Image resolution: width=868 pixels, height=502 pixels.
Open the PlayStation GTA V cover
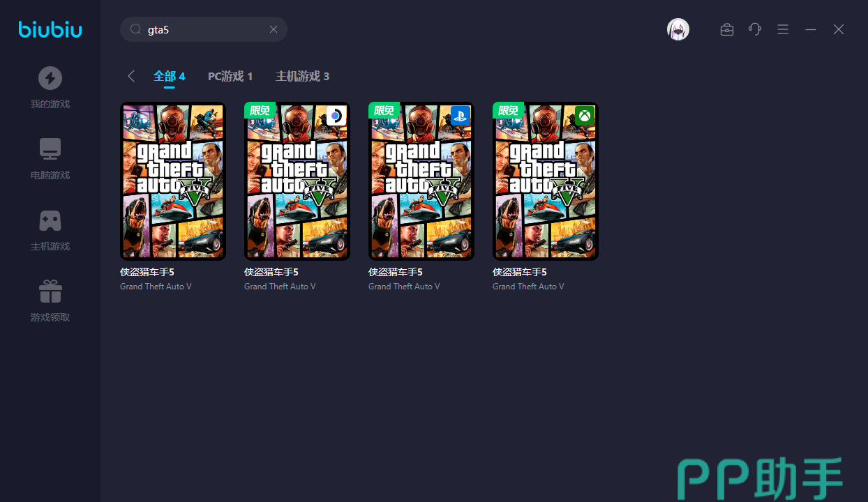point(421,181)
